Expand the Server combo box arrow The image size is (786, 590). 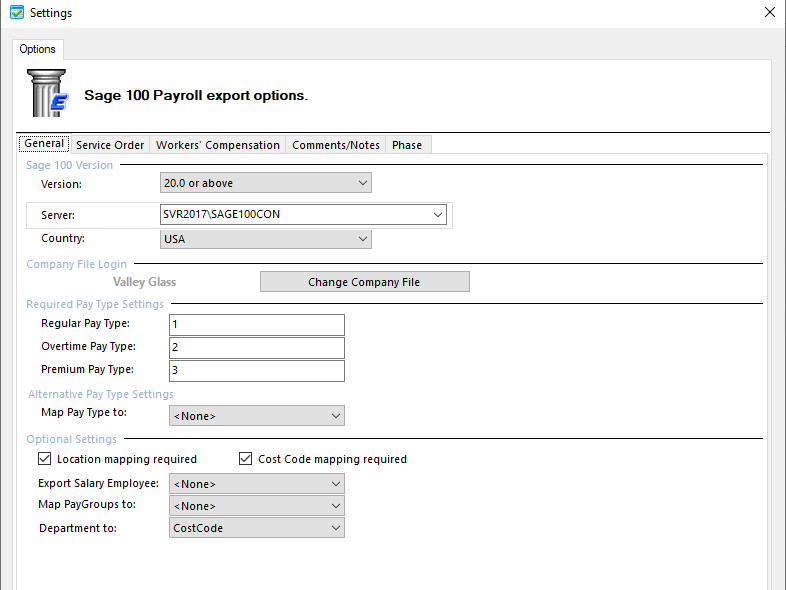[x=438, y=215]
